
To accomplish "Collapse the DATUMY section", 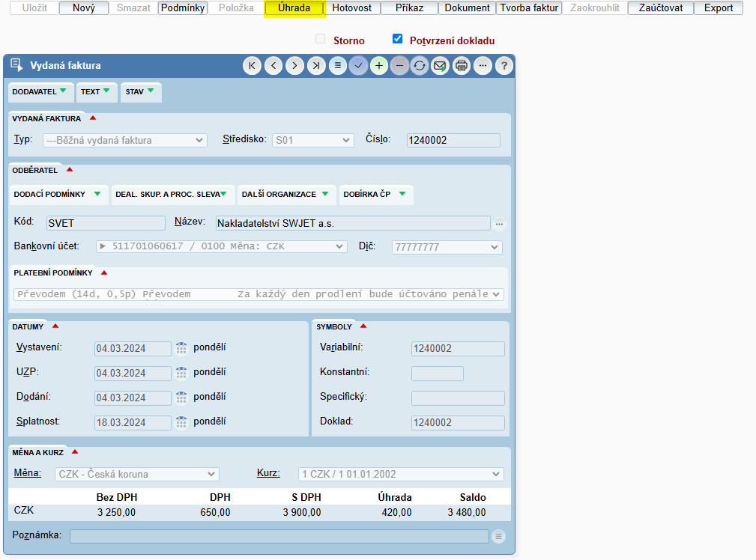I will coord(55,326).
